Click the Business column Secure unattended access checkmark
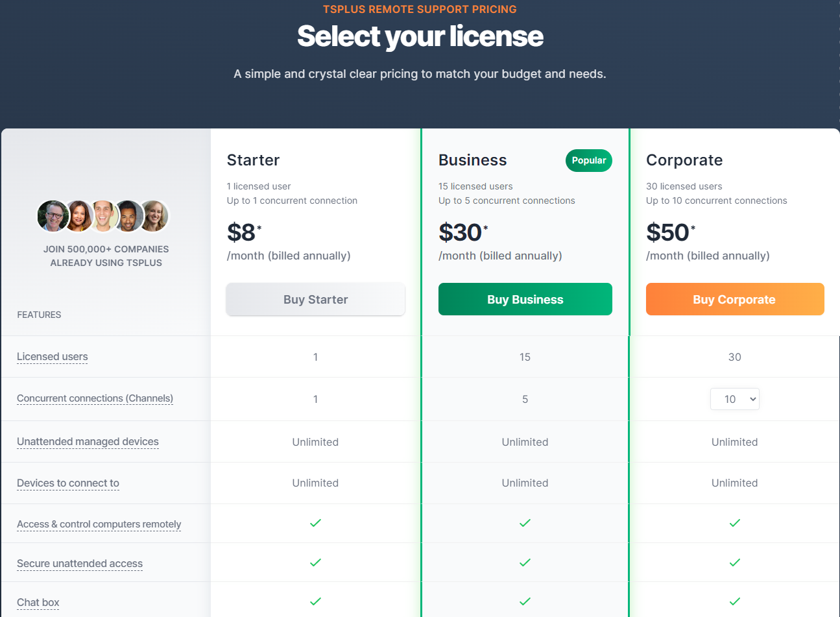The image size is (840, 617). click(525, 563)
